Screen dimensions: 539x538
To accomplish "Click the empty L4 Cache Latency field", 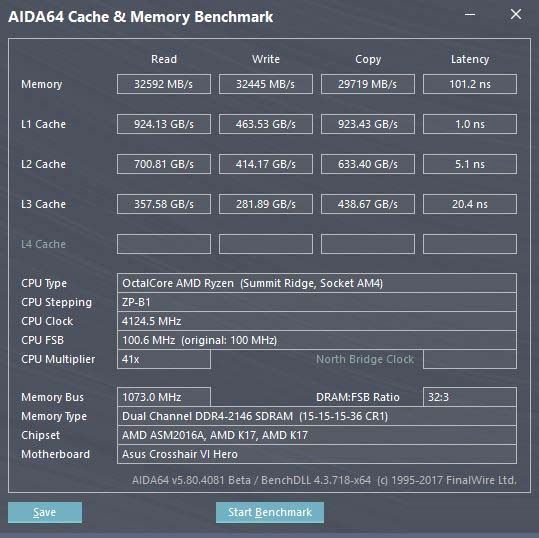I will click(x=470, y=244).
